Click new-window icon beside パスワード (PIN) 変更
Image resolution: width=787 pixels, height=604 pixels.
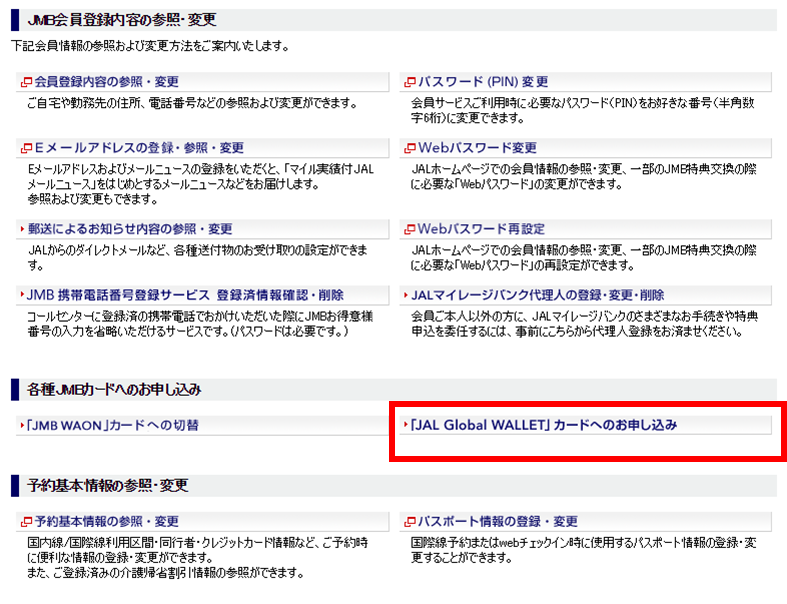(x=410, y=82)
